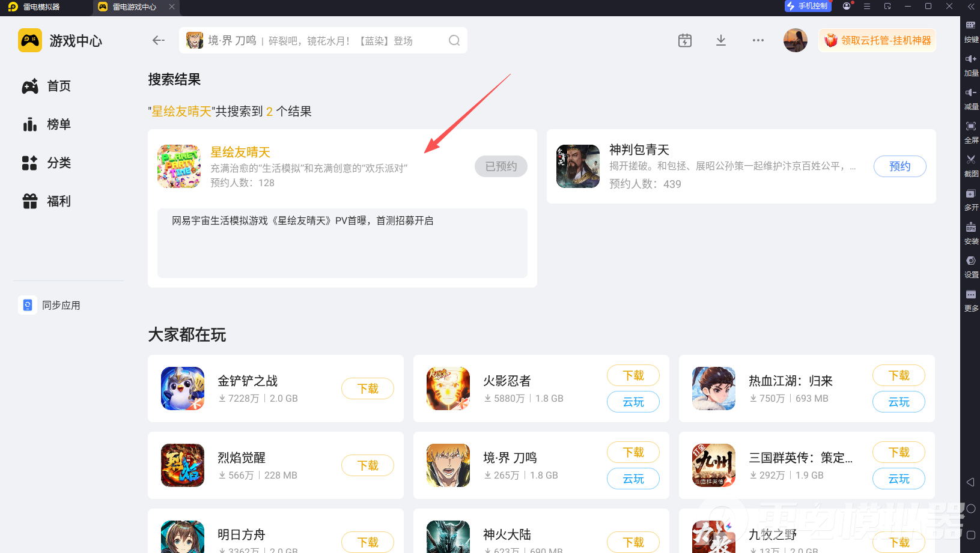Cloud play 火影忍者 via 云玩

pyautogui.click(x=633, y=402)
